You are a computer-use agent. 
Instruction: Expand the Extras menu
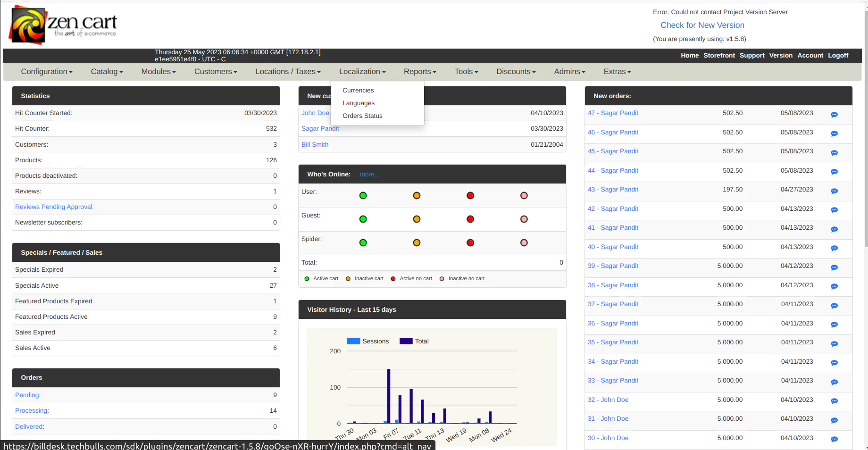618,71
